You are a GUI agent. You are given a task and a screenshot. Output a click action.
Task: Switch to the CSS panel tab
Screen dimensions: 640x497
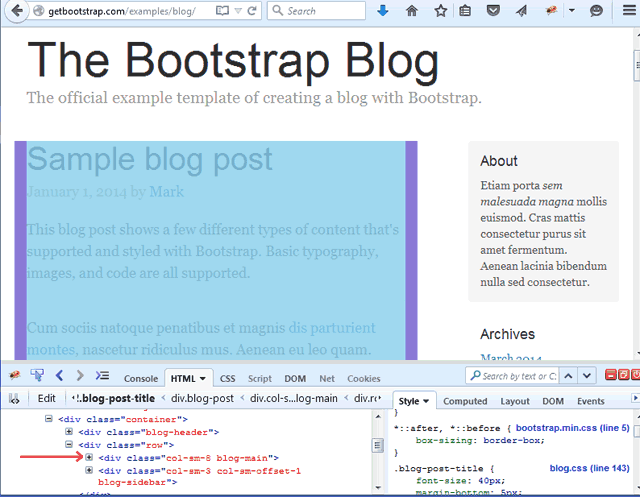pyautogui.click(x=227, y=379)
